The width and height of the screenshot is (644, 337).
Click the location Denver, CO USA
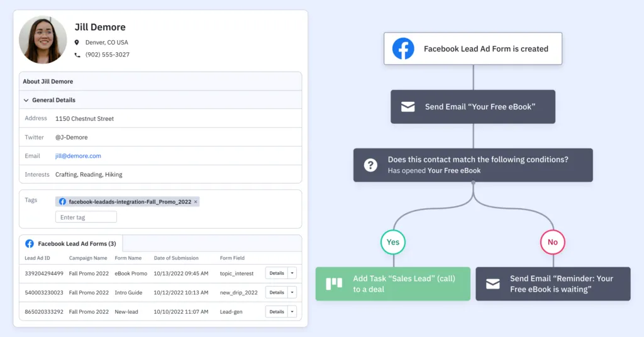pos(107,42)
